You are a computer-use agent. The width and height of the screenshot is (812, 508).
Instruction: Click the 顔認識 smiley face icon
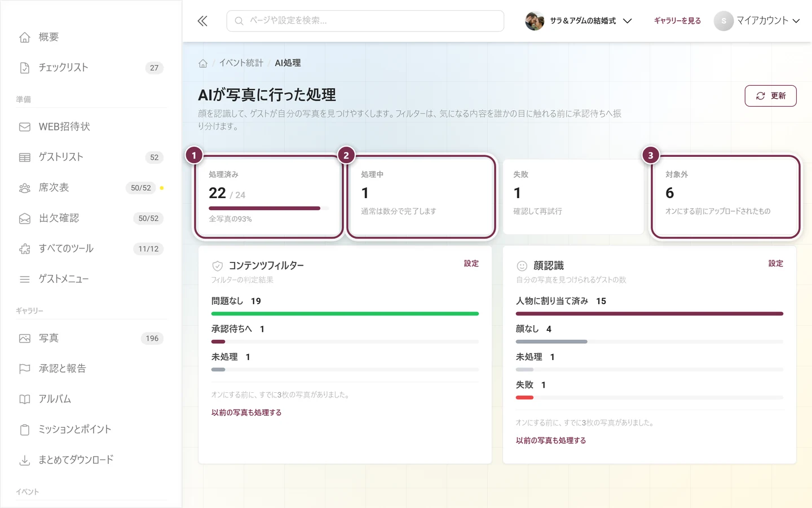click(522, 266)
